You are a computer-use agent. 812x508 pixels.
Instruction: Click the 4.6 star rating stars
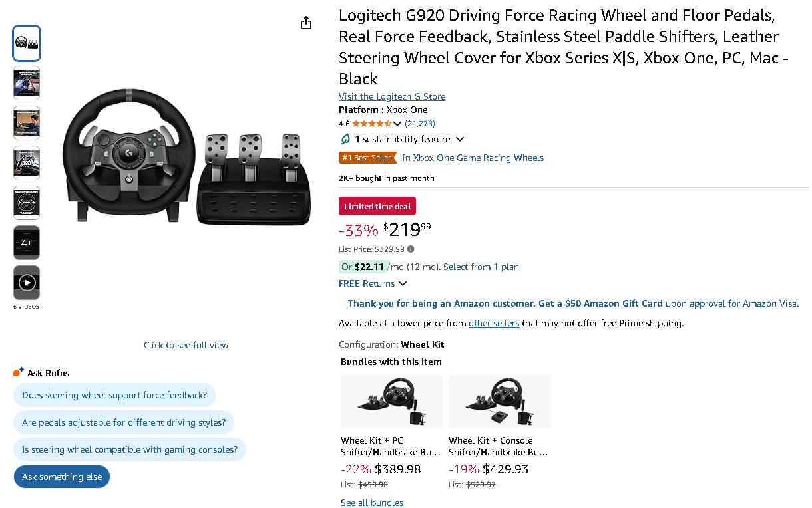(x=370, y=123)
